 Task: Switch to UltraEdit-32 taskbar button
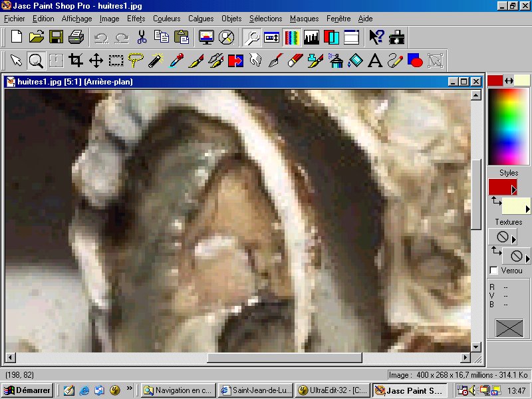point(333,390)
